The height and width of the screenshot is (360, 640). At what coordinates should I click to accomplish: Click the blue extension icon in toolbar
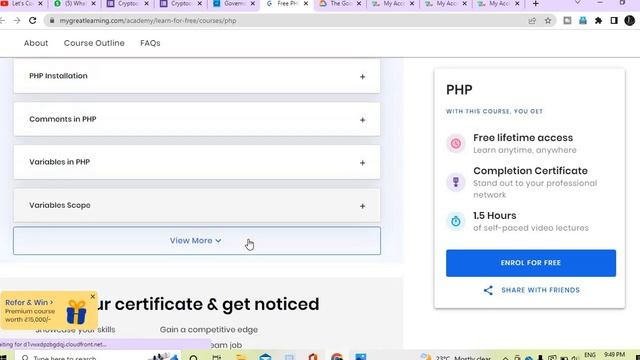click(583, 20)
